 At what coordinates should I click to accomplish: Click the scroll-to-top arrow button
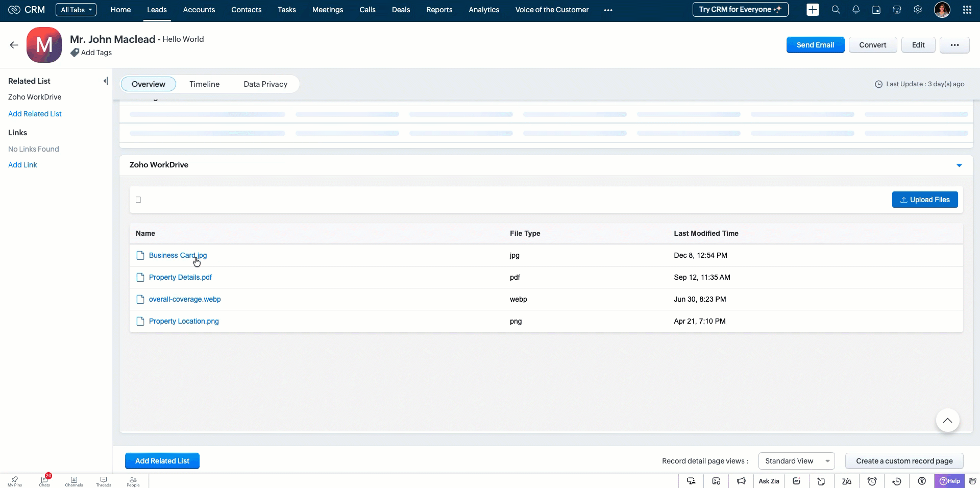pyautogui.click(x=947, y=421)
